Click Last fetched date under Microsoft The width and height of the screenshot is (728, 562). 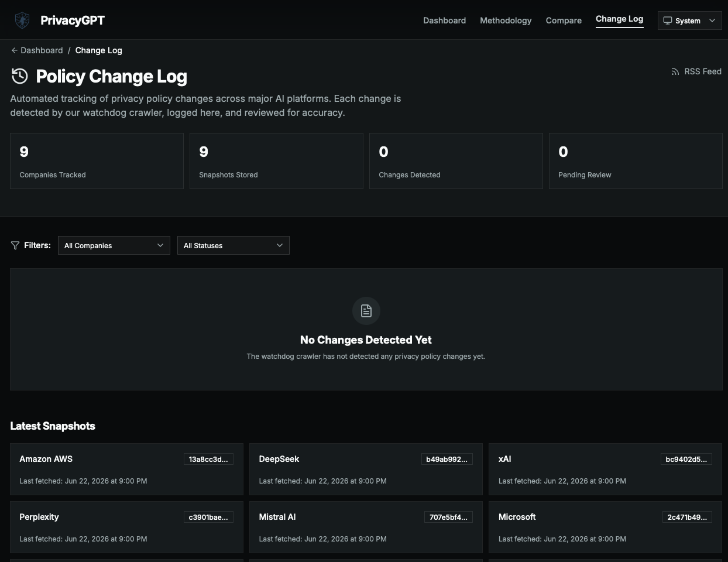(562, 539)
